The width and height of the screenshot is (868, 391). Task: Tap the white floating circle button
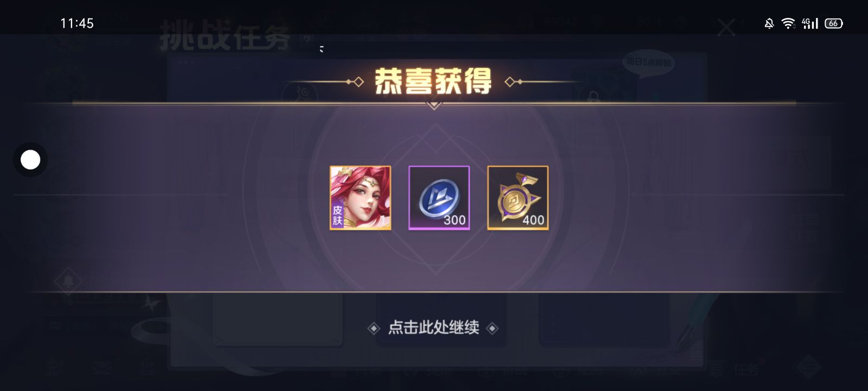[30, 160]
